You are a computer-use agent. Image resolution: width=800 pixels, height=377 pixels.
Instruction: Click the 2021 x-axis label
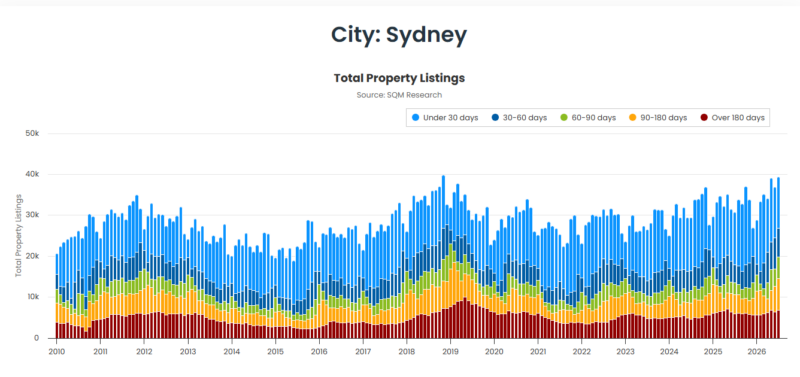click(x=538, y=352)
